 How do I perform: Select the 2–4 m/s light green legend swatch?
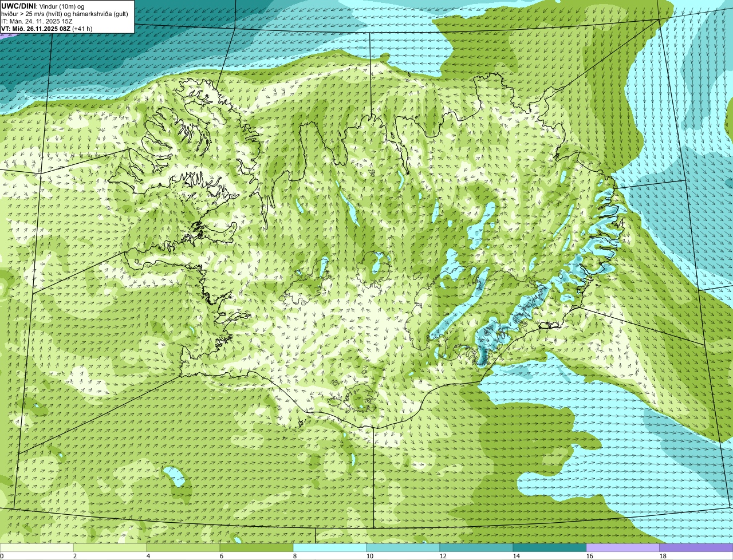click(110, 547)
